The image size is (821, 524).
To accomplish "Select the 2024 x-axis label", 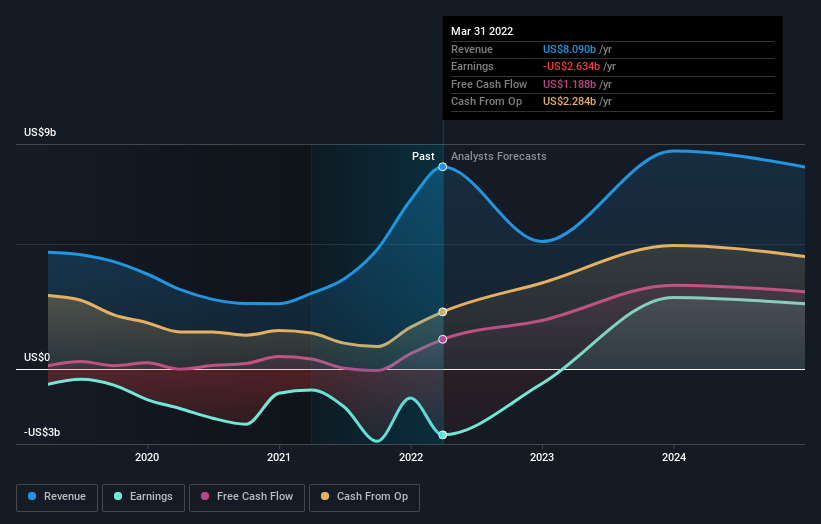I will [674, 457].
